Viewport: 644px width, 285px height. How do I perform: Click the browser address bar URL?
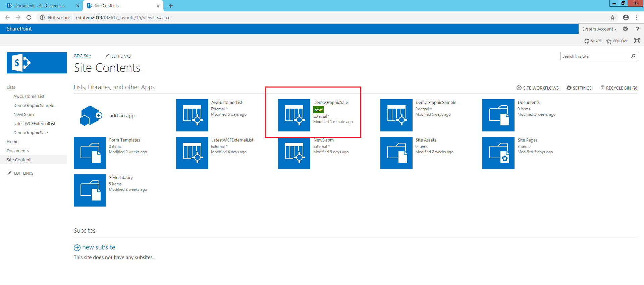point(123,17)
